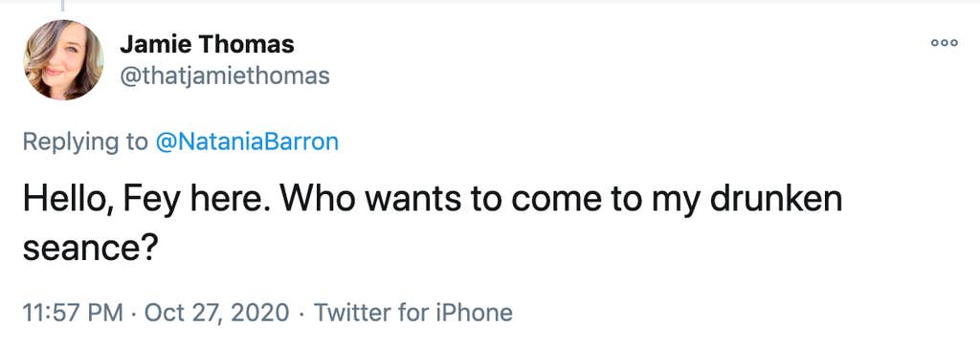Open the 'Twitter for iPhone' source label
Image resolution: width=980 pixels, height=349 pixels.
click(x=413, y=312)
